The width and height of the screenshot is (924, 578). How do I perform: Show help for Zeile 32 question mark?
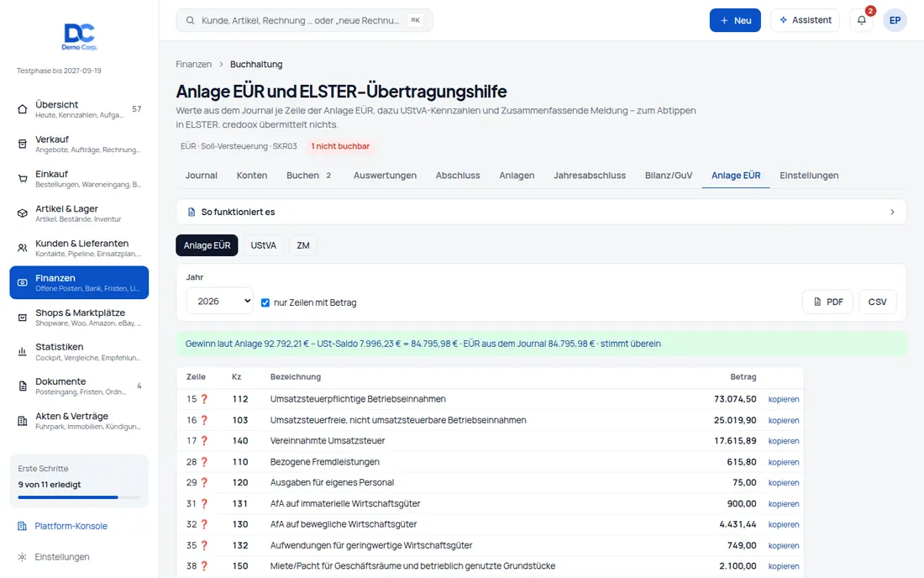[204, 524]
